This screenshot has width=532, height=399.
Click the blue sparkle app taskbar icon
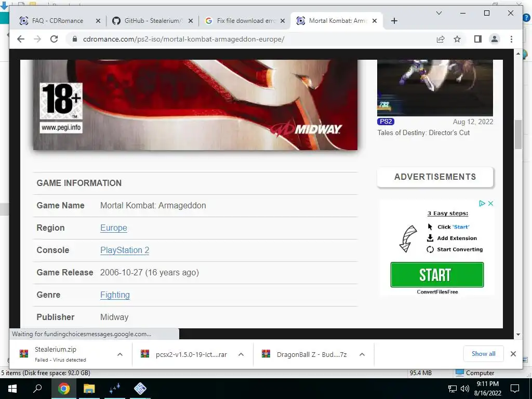115,389
